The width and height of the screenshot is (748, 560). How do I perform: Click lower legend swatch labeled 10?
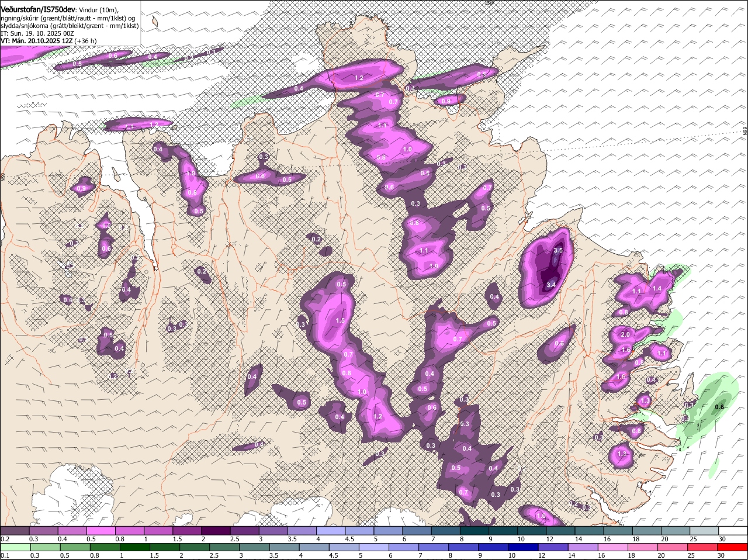click(x=524, y=548)
